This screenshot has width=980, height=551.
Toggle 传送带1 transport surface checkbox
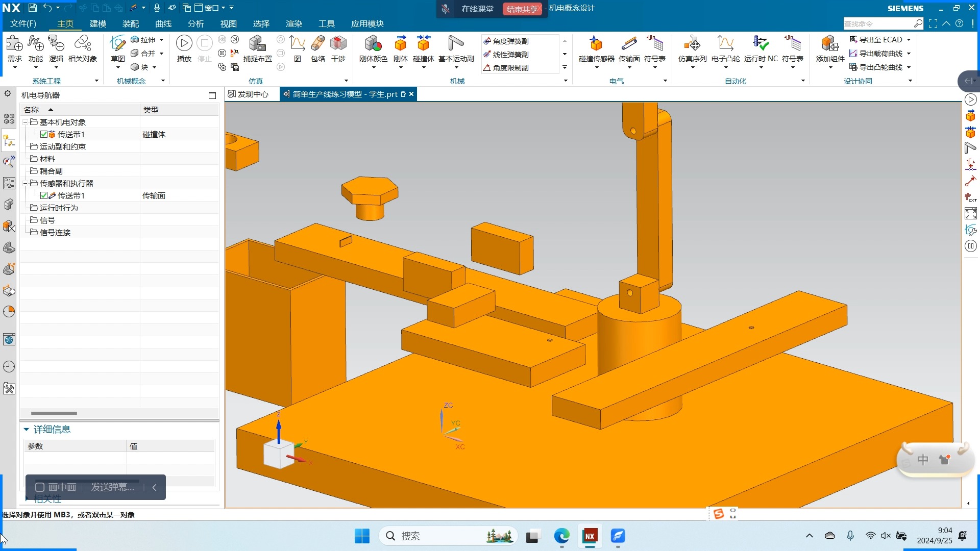44,195
